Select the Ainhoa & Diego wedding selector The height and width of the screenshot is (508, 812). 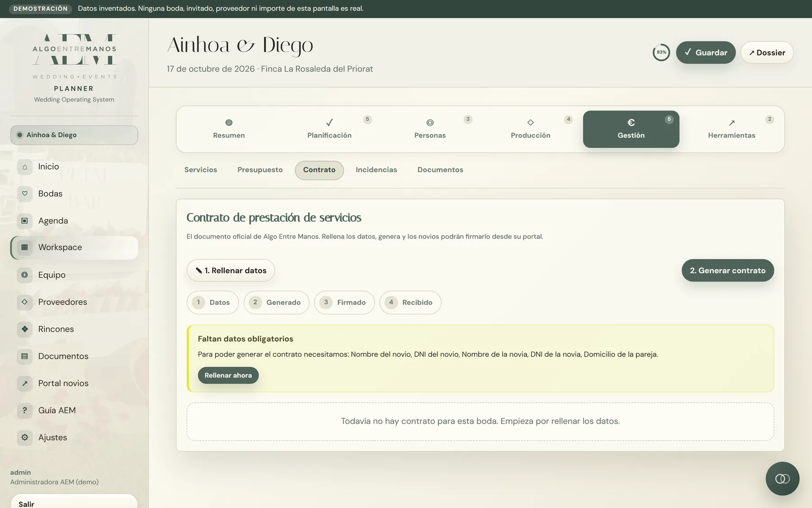click(x=74, y=135)
